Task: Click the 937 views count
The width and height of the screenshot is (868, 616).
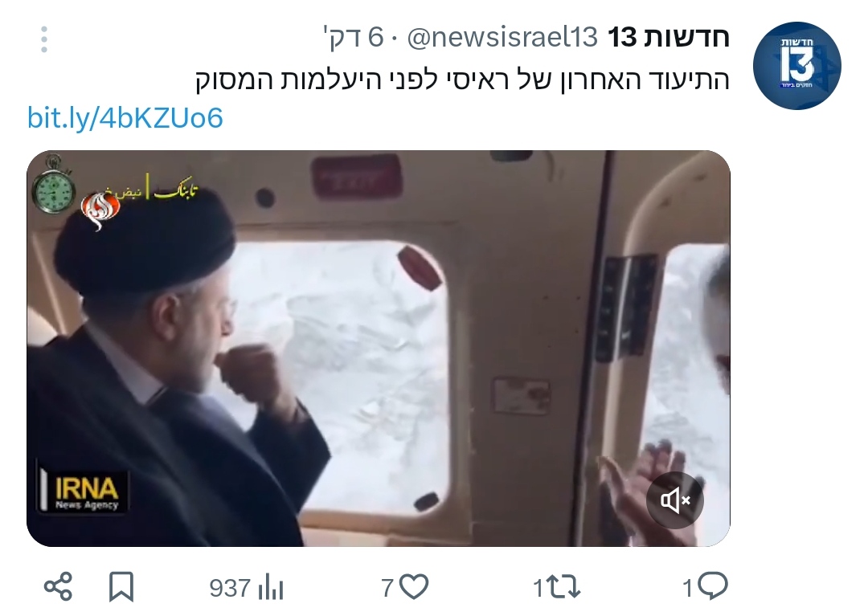Action: (x=230, y=588)
